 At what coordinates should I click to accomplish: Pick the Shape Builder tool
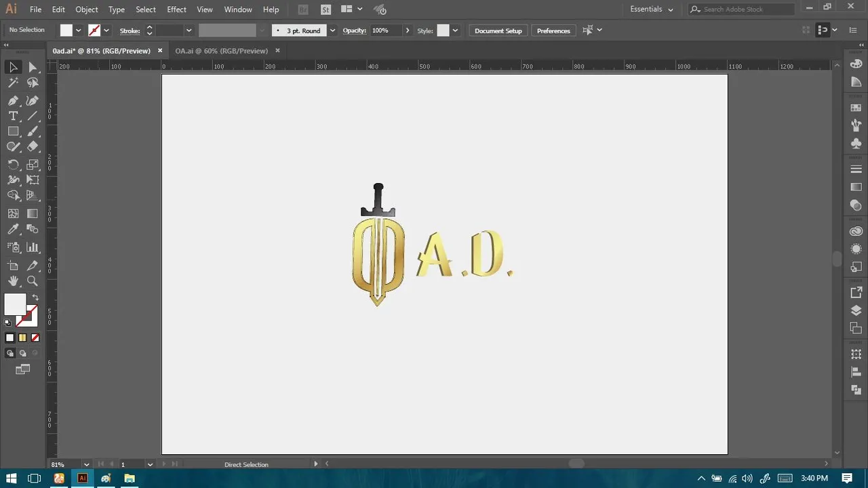[13, 196]
